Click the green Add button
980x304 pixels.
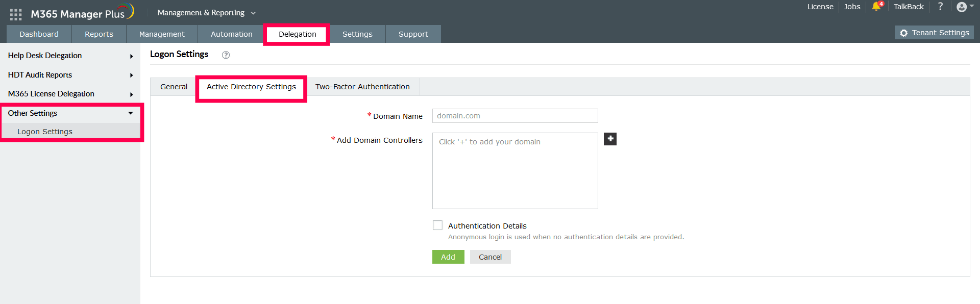point(448,257)
